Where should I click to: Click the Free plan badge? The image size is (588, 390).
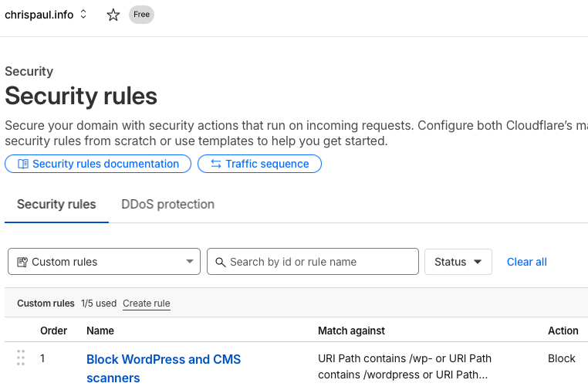[x=141, y=15]
